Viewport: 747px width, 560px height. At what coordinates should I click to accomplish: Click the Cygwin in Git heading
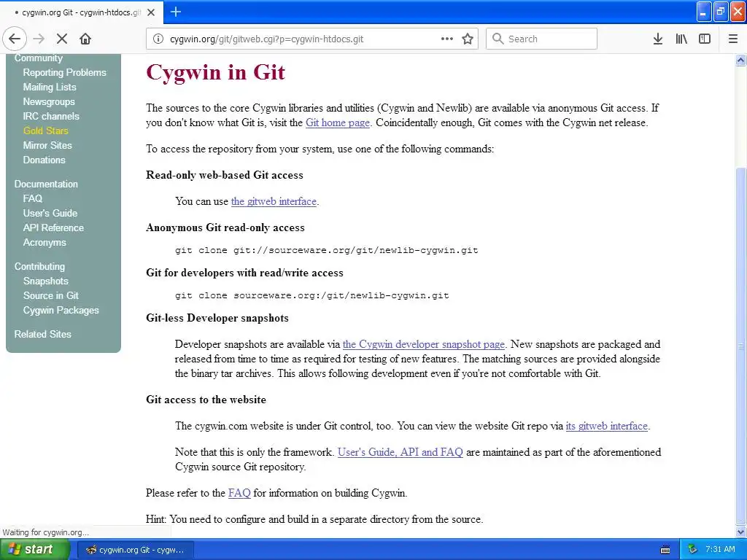coord(215,72)
